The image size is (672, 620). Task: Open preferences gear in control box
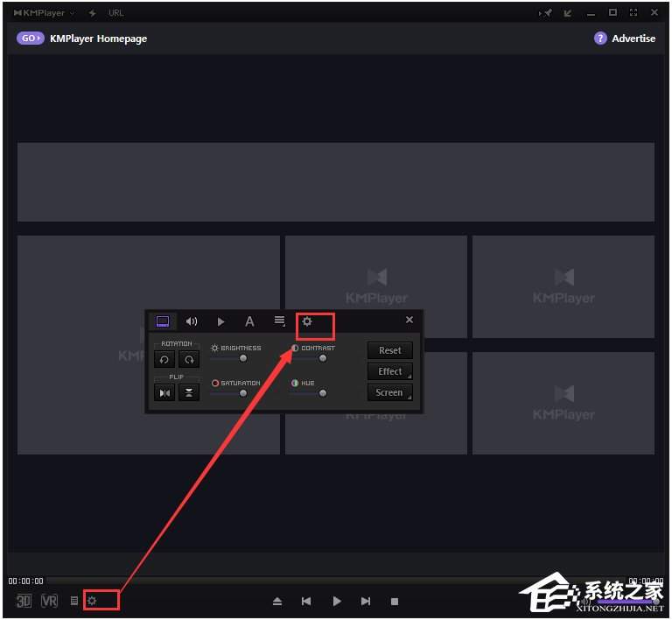307,321
